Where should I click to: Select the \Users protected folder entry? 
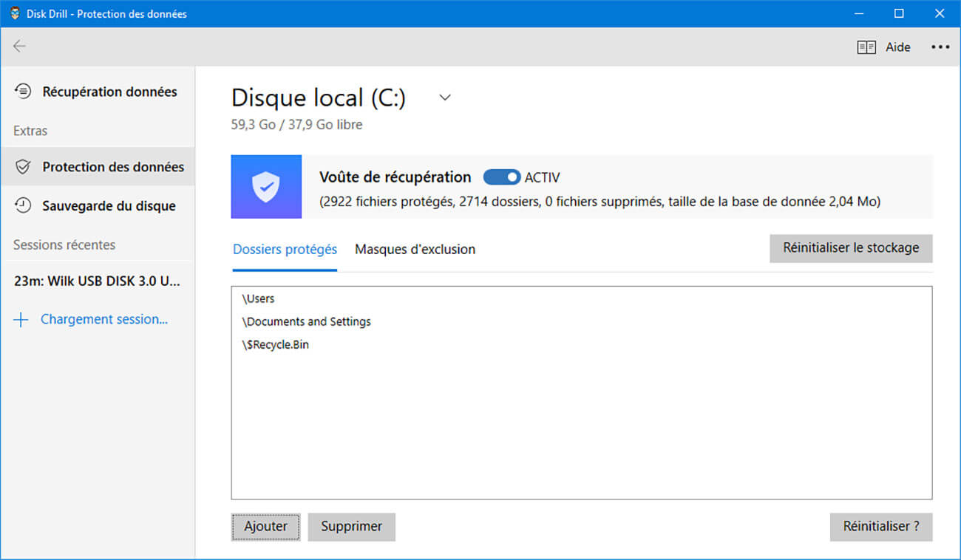coord(257,298)
